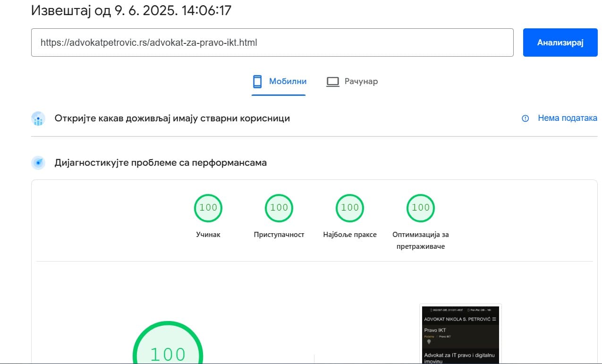Image resolution: width=602 pixels, height=364 pixels.
Task: Click the performance diagnostics radar icon
Action: pyautogui.click(x=38, y=163)
